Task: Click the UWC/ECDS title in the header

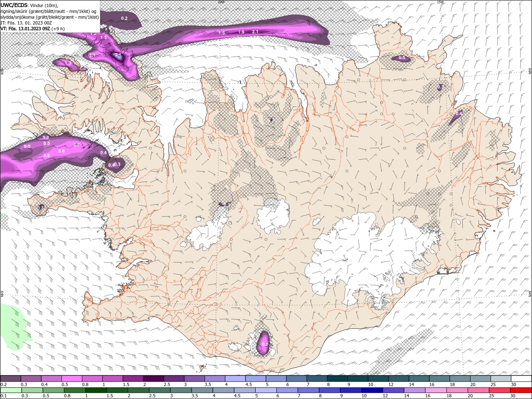Action: pyautogui.click(x=15, y=5)
